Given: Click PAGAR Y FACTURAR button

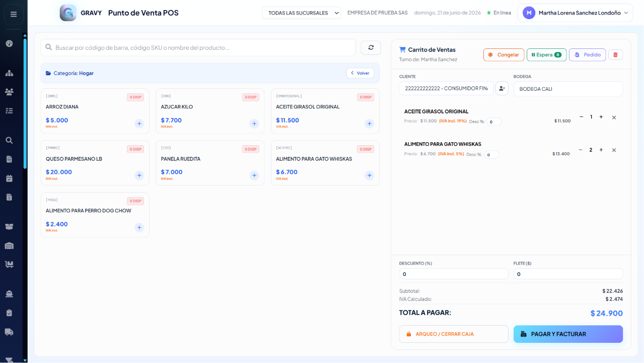Looking at the screenshot, I should pyautogui.click(x=568, y=334).
